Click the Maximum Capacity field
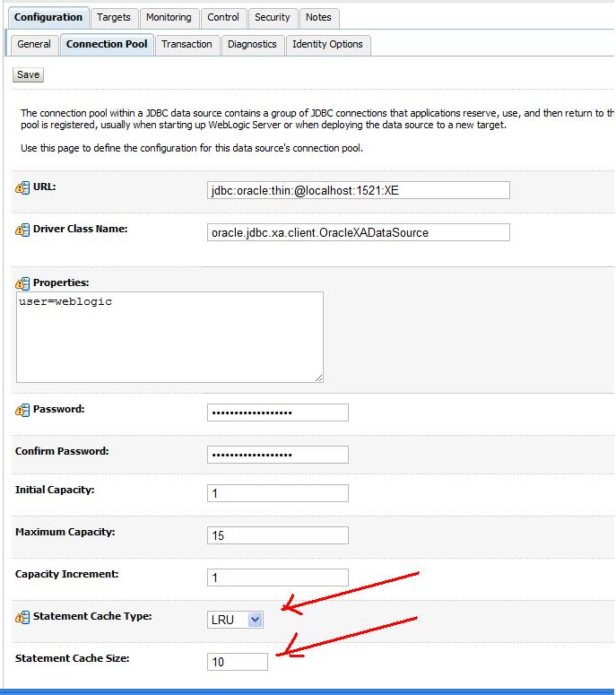 coord(278,535)
